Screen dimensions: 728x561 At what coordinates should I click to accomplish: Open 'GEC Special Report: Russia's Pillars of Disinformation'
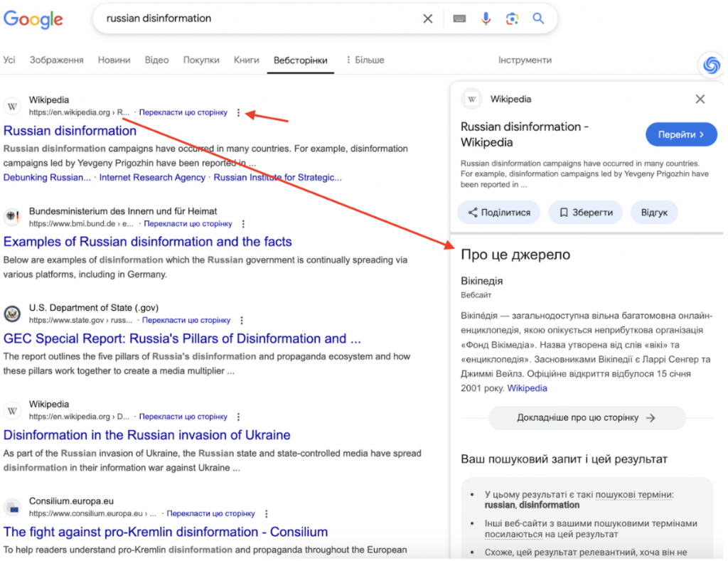pos(182,338)
